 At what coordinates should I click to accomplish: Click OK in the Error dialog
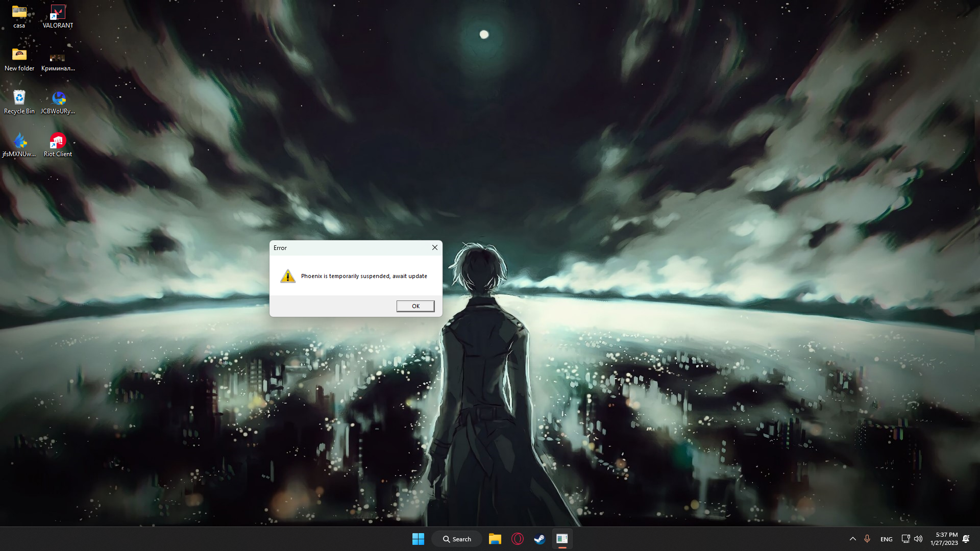click(x=415, y=306)
